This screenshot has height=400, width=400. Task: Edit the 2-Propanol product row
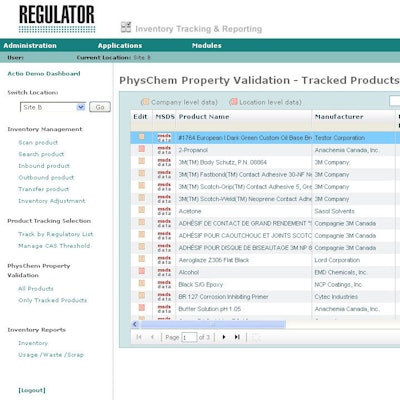click(142, 149)
